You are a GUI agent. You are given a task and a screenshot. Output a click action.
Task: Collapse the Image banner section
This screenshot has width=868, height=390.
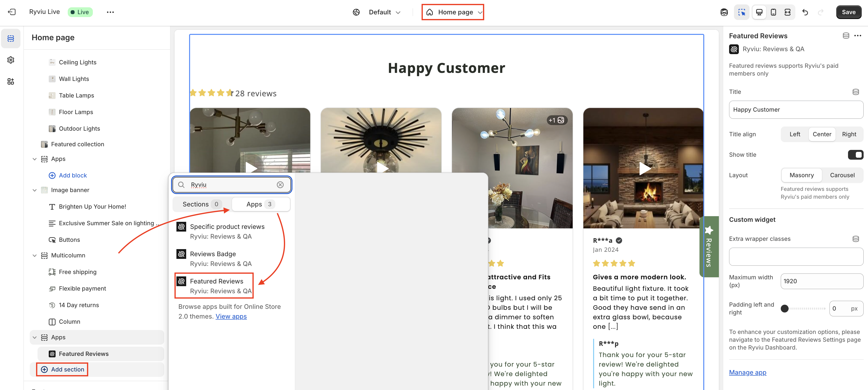[34, 190]
